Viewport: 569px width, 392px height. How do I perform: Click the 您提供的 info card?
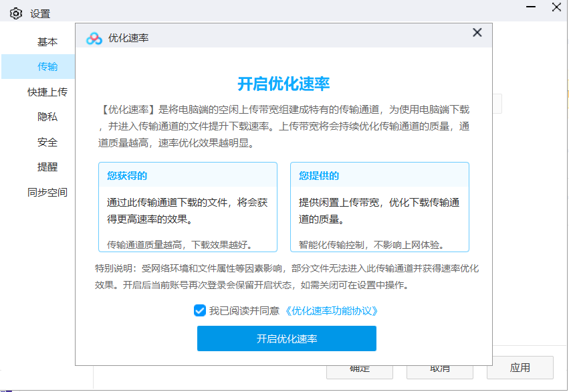click(379, 207)
